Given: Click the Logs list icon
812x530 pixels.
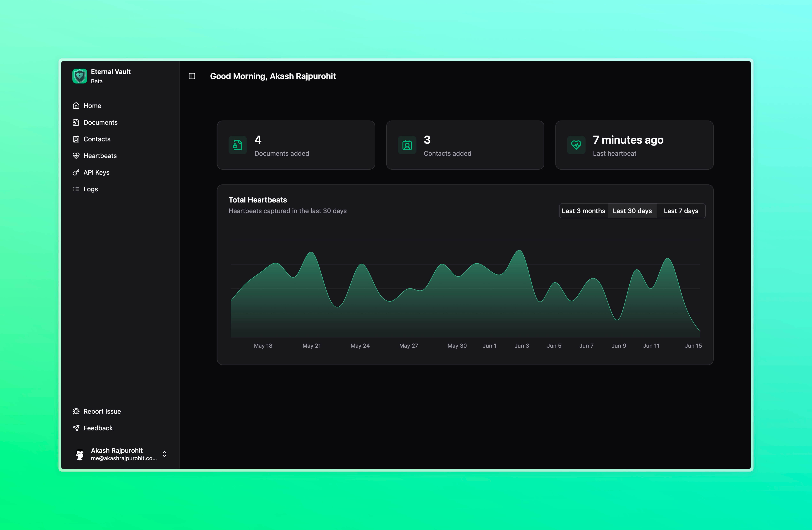Looking at the screenshot, I should (76, 189).
